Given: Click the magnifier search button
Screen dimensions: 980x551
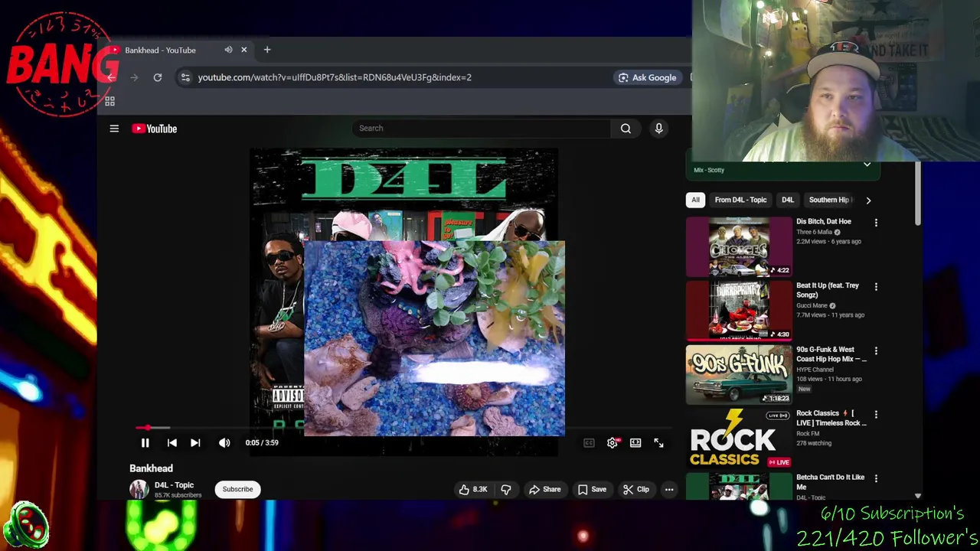Looking at the screenshot, I should click(626, 129).
